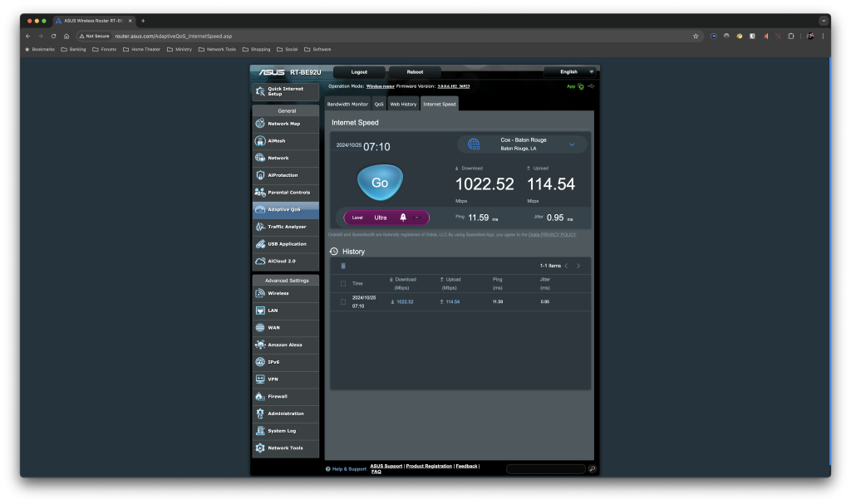Open the Administration gear icon

tap(260, 413)
